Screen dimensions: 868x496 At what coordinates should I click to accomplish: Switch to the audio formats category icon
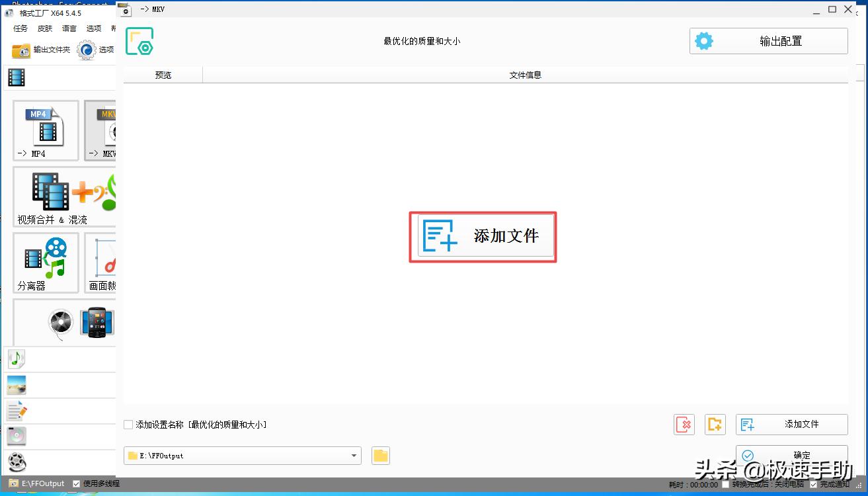point(16,359)
